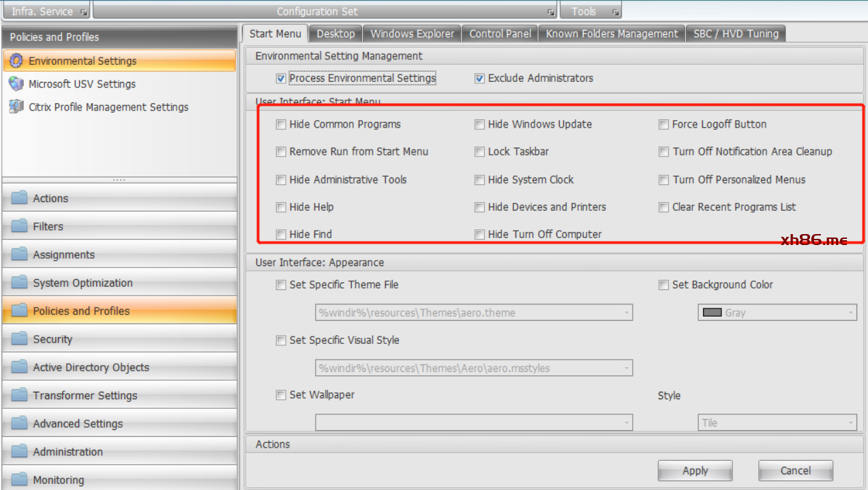Image resolution: width=868 pixels, height=490 pixels.
Task: Open the Known Folders Management tab
Action: [x=612, y=33]
